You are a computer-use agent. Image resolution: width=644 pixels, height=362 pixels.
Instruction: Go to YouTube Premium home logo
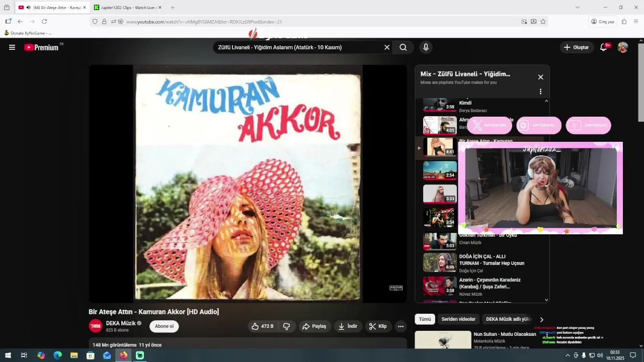(x=42, y=47)
